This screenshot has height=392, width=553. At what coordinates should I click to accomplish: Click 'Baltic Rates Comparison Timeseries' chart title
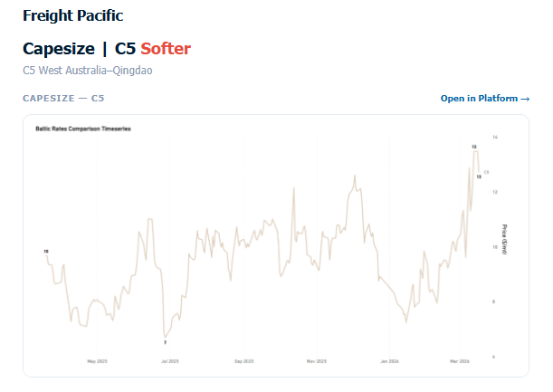pyautogui.click(x=83, y=129)
